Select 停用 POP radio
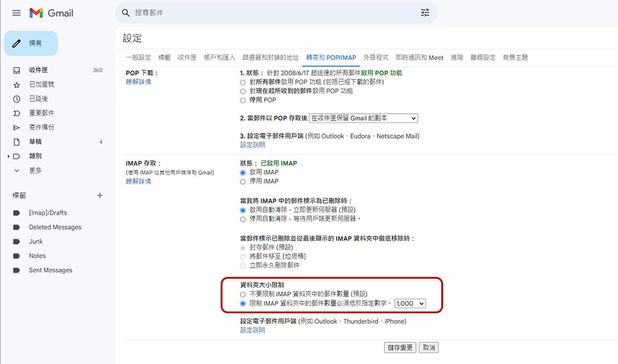This screenshot has width=618, height=364. tap(243, 101)
